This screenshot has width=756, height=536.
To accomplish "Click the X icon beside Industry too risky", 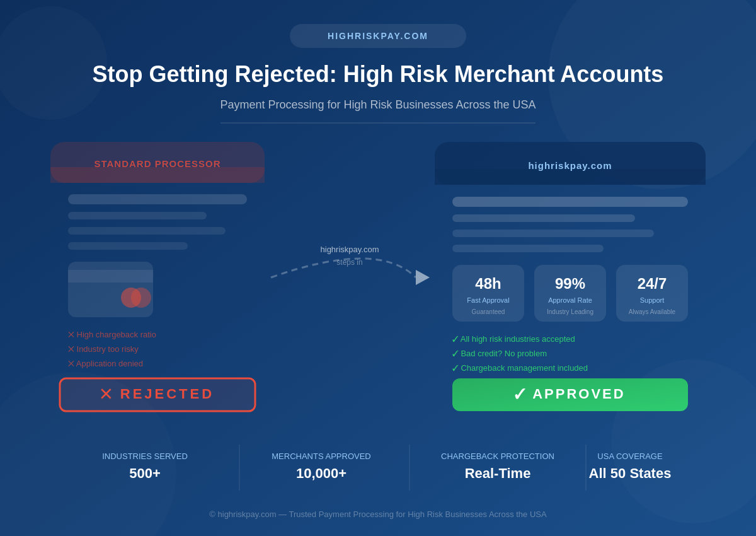I will click(71, 349).
